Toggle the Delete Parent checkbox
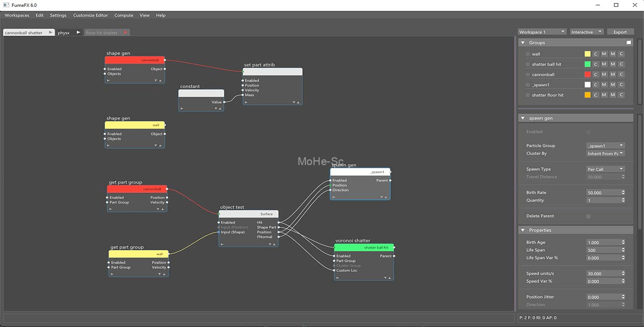 pos(588,216)
